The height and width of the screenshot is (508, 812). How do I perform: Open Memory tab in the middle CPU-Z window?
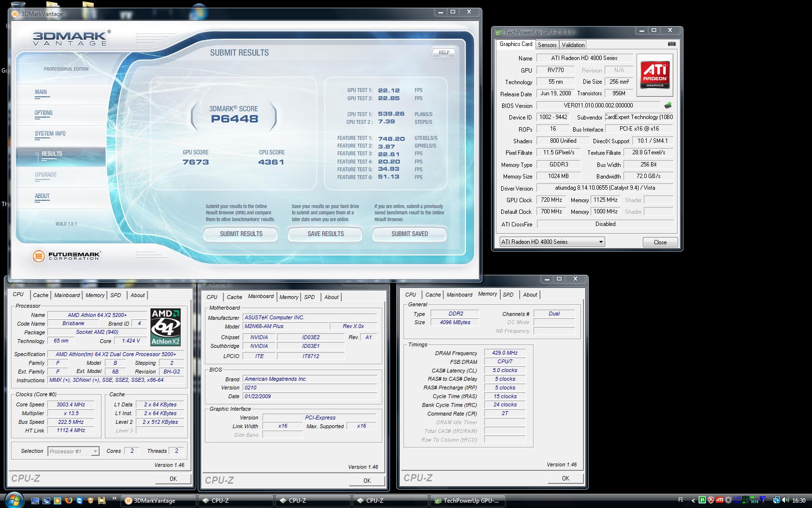click(x=289, y=297)
